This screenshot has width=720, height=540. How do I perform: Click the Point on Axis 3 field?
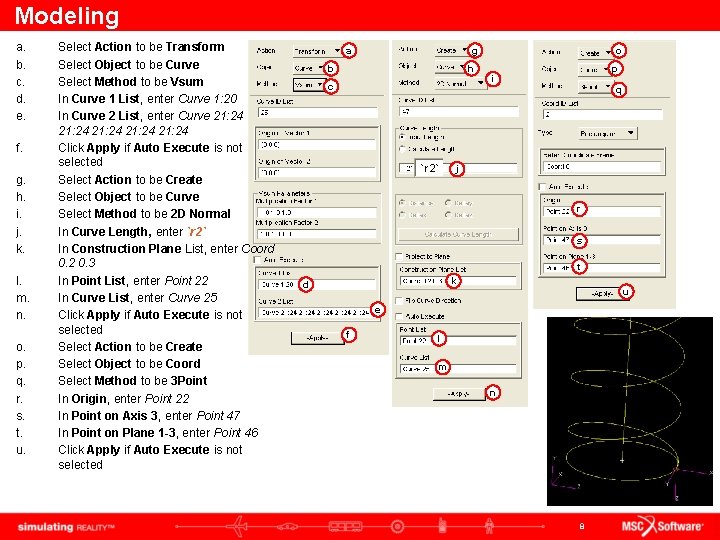point(602,240)
